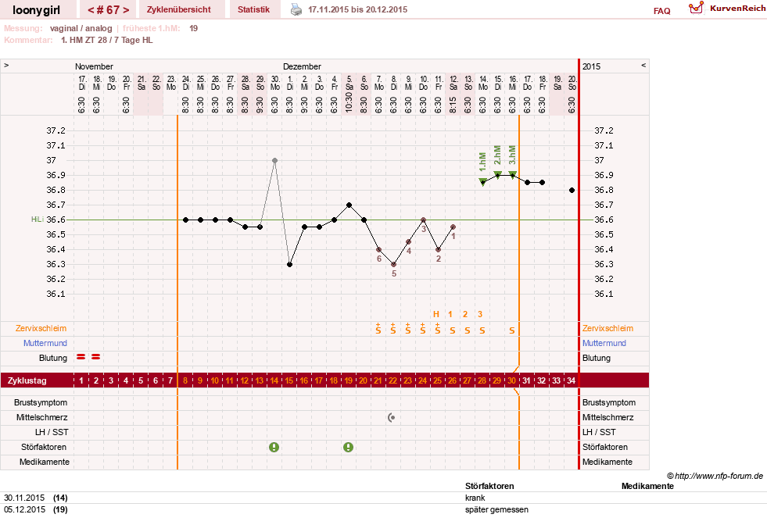Click the Dezember month header

point(302,66)
